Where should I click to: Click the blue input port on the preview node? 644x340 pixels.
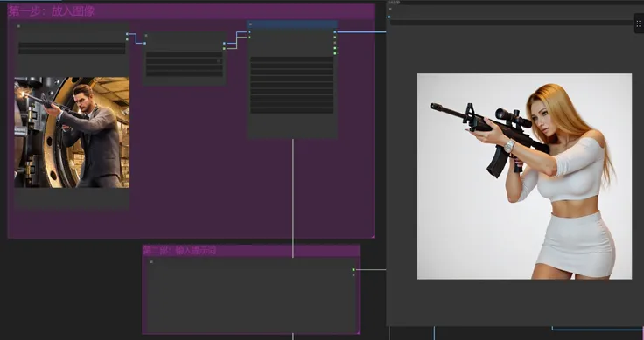pyautogui.click(x=389, y=17)
